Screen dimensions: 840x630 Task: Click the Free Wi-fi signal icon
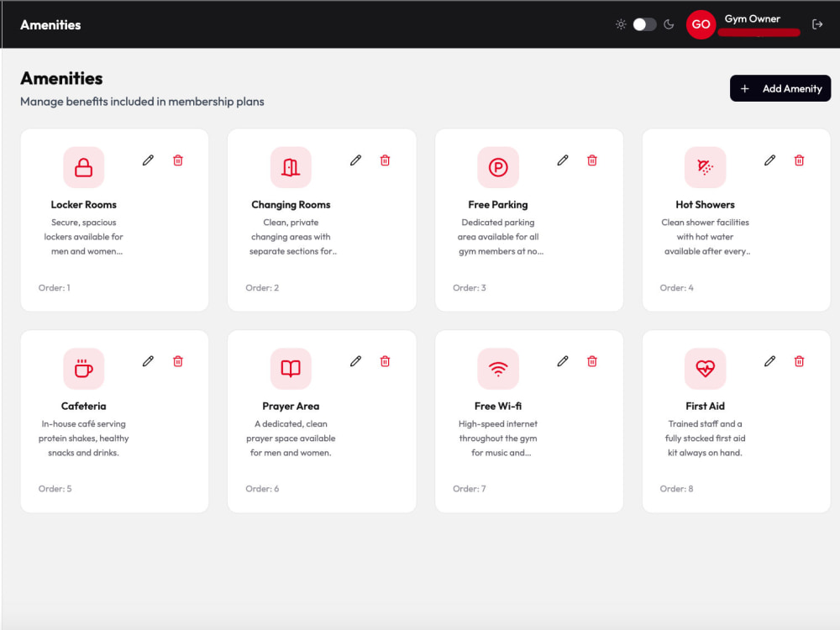click(497, 369)
